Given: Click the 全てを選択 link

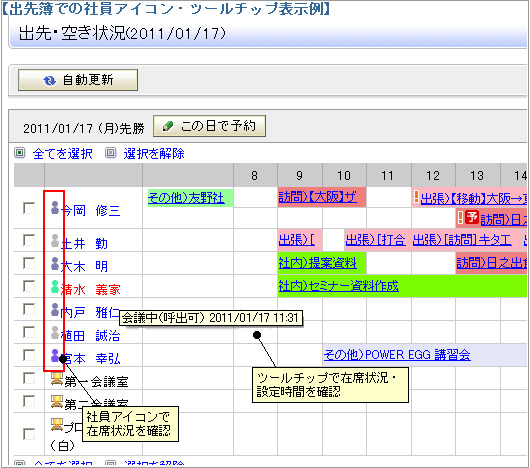Looking at the screenshot, I should (63, 153).
